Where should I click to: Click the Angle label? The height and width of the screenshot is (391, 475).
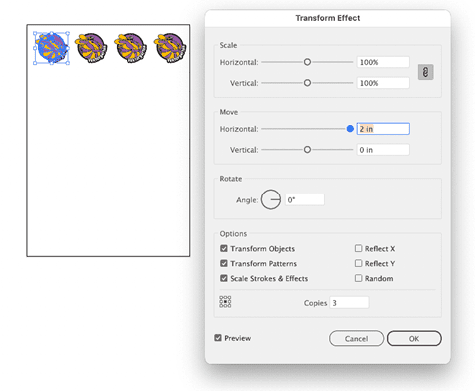coord(247,200)
